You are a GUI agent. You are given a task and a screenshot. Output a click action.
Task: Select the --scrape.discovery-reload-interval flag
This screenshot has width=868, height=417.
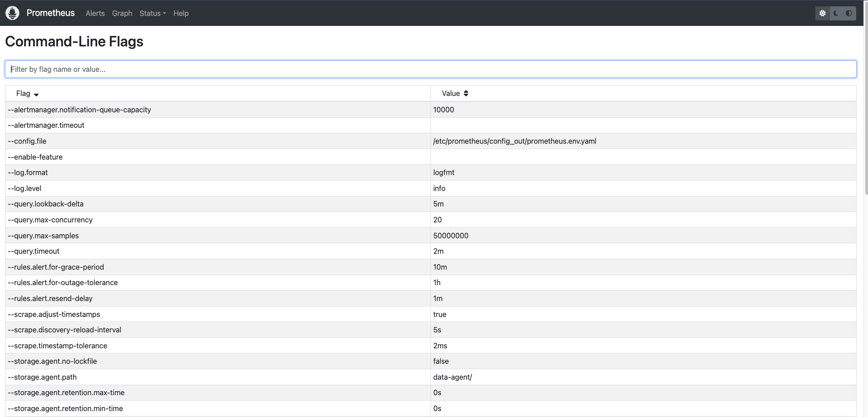click(x=64, y=330)
